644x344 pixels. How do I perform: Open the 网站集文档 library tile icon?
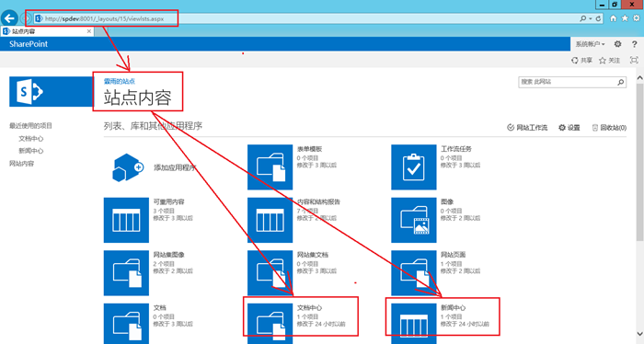tap(270, 273)
